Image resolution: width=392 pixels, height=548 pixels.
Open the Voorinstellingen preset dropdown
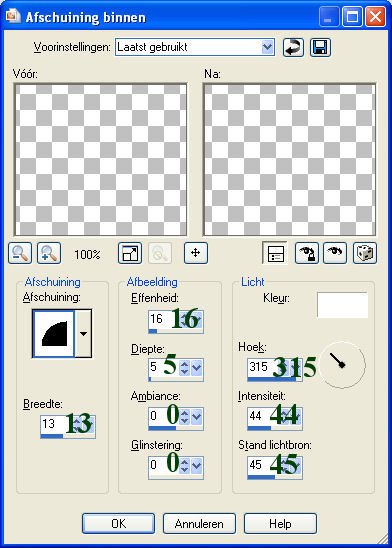(x=267, y=47)
